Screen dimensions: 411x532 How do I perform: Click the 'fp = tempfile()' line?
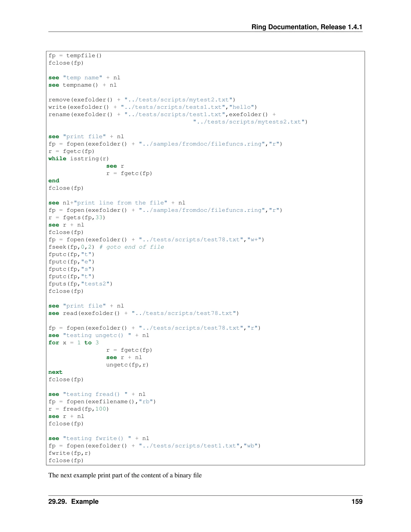75,56
